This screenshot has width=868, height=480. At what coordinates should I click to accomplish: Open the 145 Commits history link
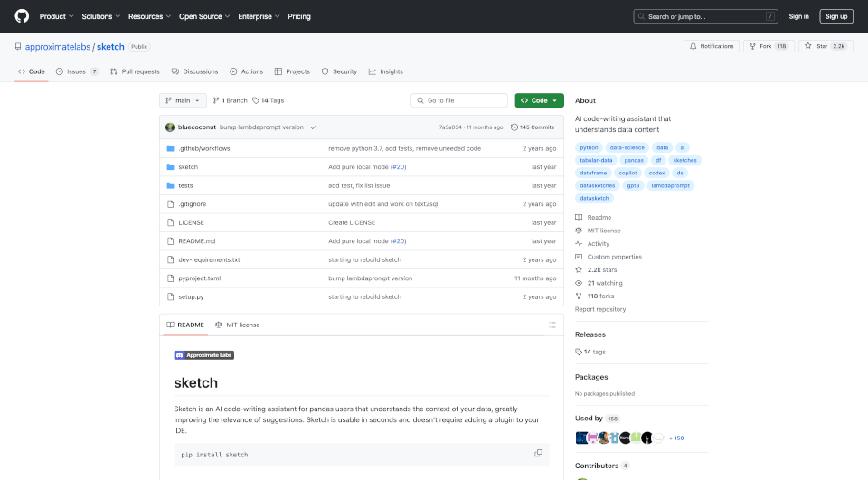[533, 127]
